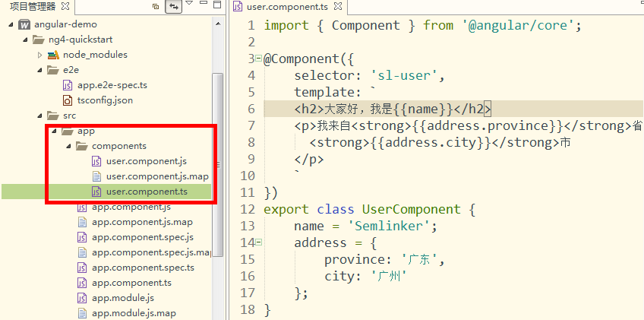
Task: Open the project explorer View Menu triangle
Action: pos(189,3)
